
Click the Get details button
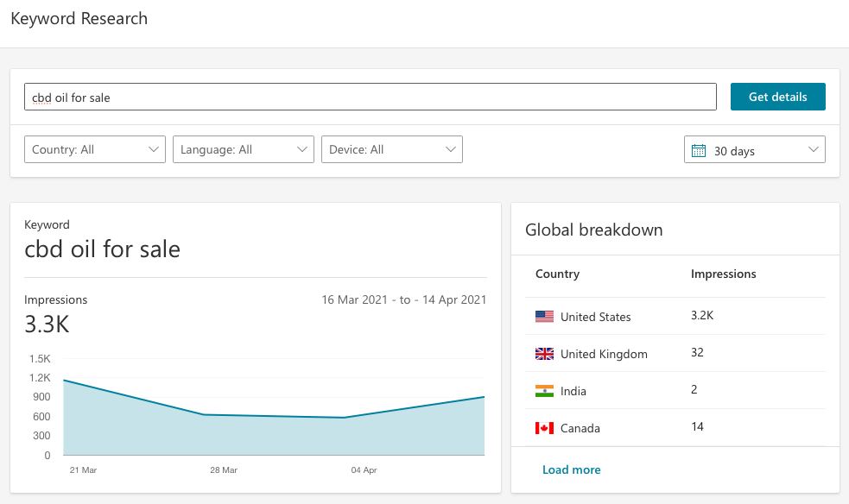pyautogui.click(x=777, y=97)
